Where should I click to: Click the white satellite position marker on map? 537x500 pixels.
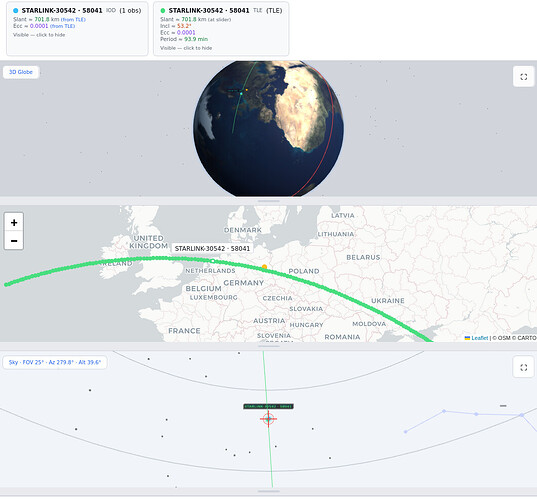coord(213,261)
